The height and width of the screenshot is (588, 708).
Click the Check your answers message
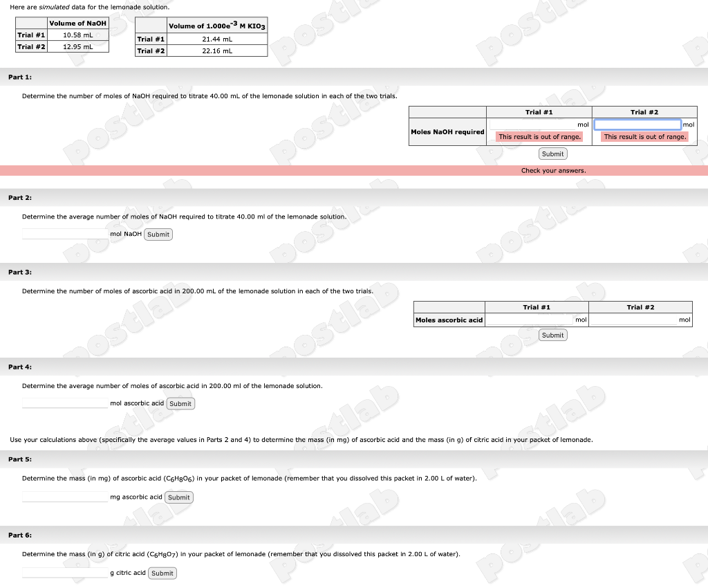tap(554, 170)
